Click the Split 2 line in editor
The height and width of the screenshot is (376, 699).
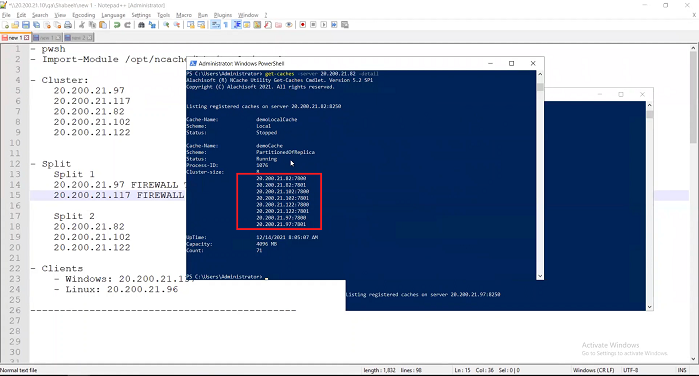pos(74,216)
